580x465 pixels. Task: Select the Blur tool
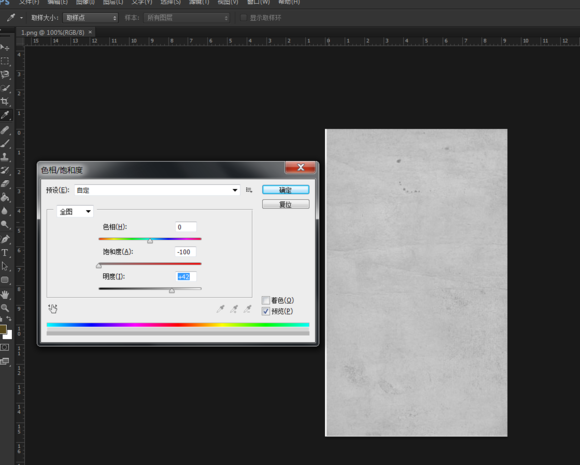point(5,211)
